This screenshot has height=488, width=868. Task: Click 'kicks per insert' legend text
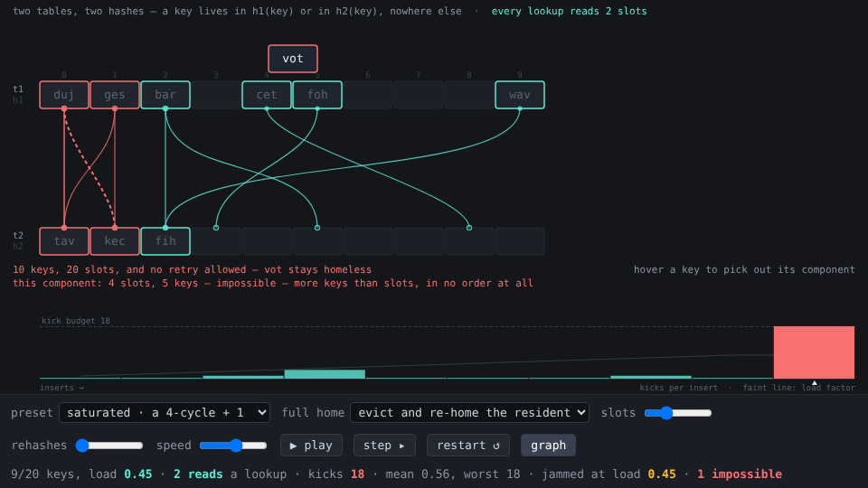tap(679, 388)
